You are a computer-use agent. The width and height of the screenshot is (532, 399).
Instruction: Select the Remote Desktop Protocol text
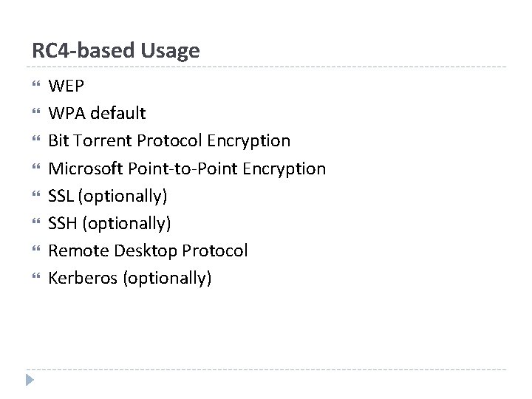pos(148,252)
